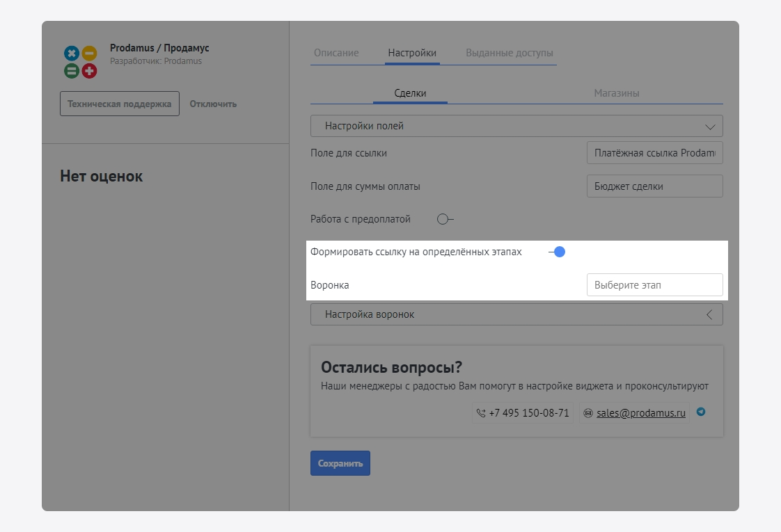Click the sales@prodamus.ru email link

640,413
